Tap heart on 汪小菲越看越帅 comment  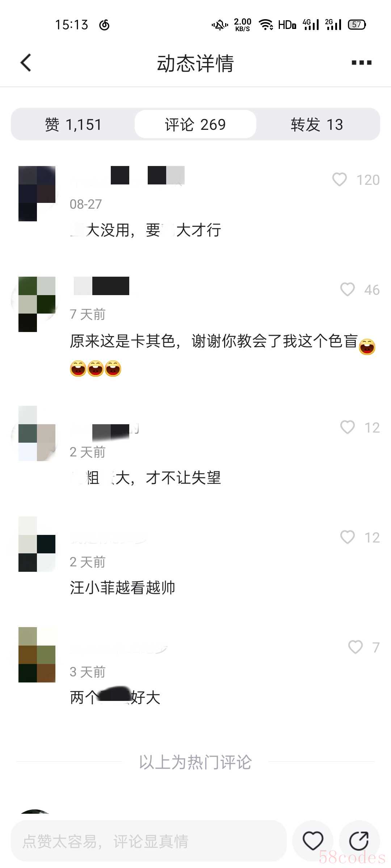pyautogui.click(x=347, y=537)
